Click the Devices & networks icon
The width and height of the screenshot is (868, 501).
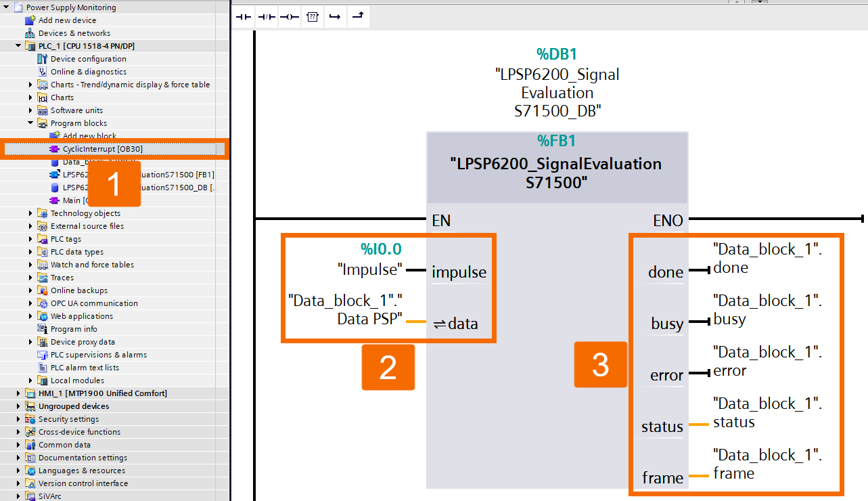[x=30, y=33]
